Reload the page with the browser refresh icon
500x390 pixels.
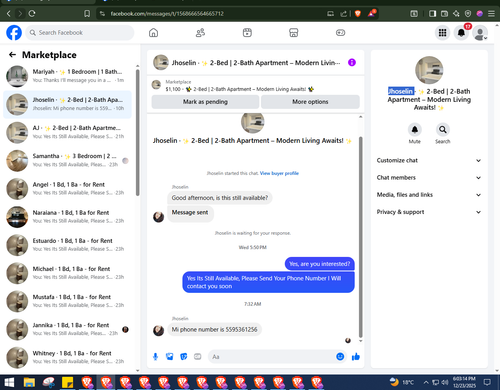[x=32, y=14]
